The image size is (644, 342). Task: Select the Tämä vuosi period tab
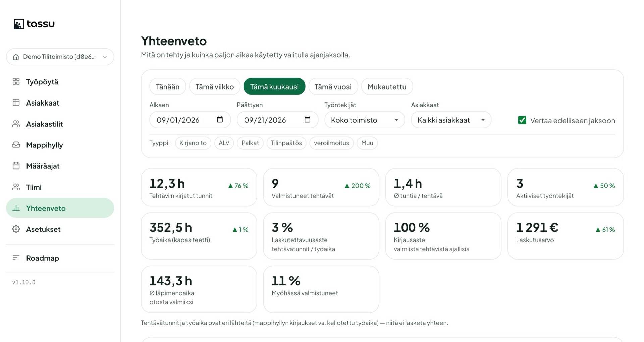pos(333,87)
